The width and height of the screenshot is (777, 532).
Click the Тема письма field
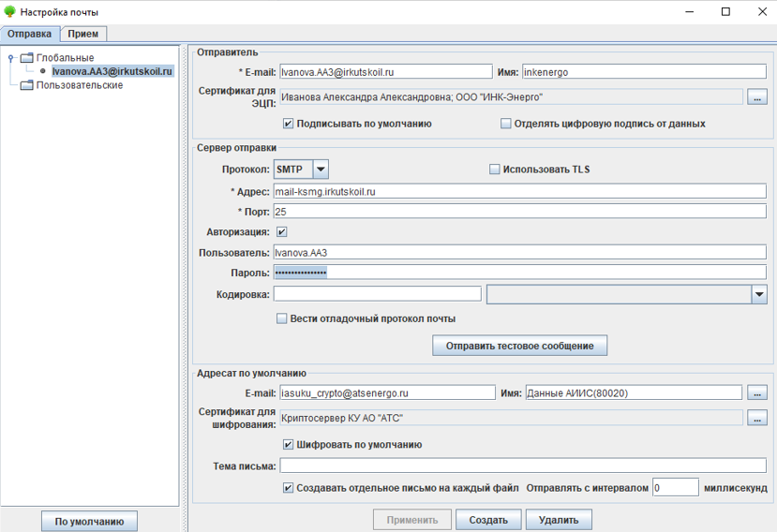tap(523, 465)
